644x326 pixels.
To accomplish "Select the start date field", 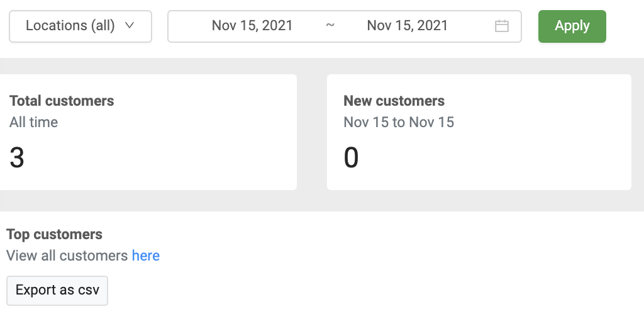I will 252,26.
